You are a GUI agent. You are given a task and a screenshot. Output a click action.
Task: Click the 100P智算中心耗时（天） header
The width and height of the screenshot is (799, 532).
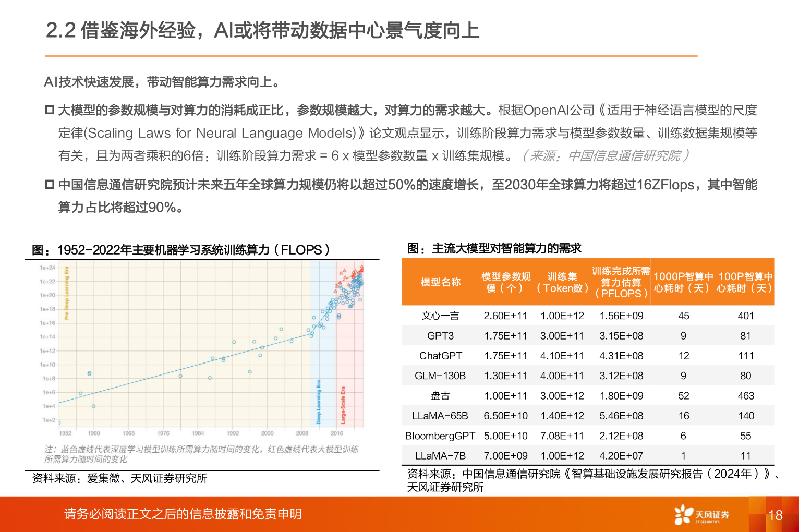click(745, 282)
